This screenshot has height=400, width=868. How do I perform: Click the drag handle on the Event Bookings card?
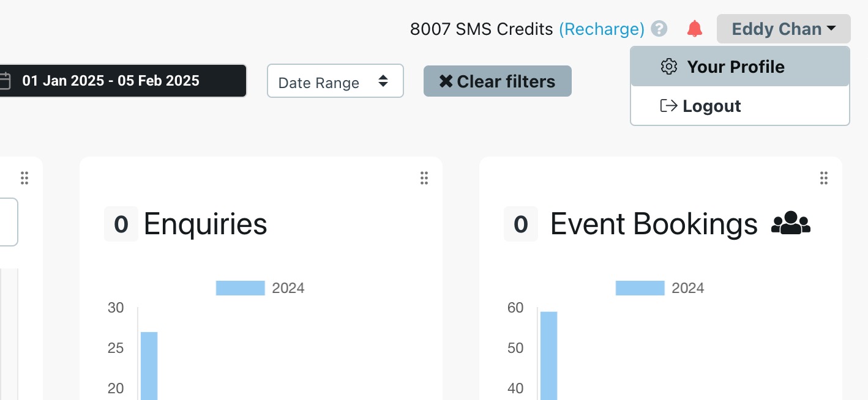(823, 178)
